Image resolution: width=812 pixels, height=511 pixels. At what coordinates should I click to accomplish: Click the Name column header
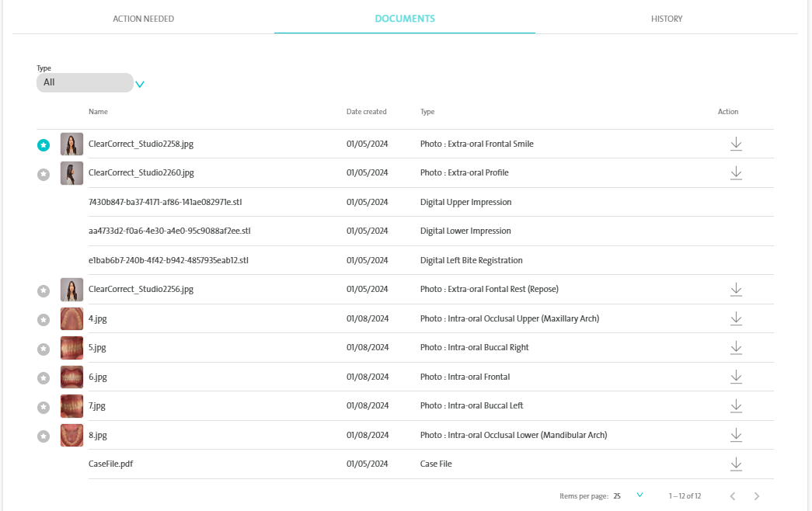pyautogui.click(x=98, y=112)
